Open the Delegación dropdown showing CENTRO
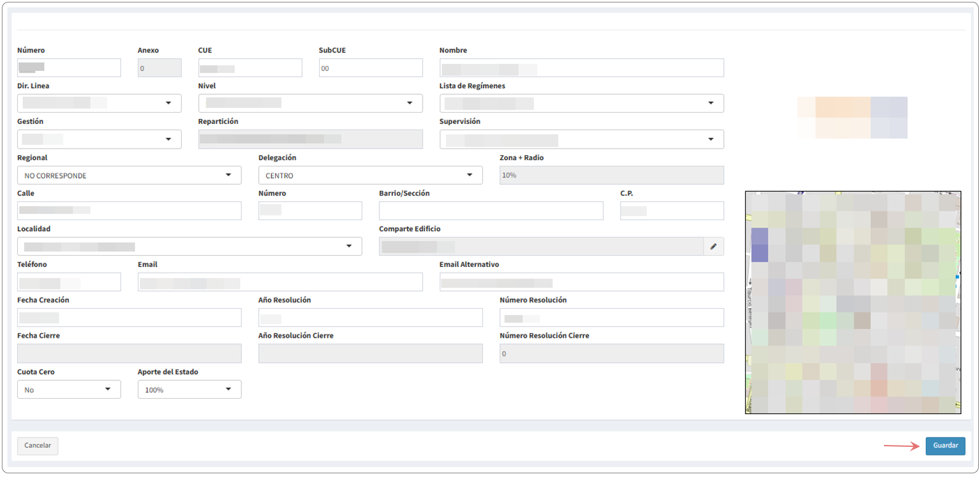 click(370, 176)
